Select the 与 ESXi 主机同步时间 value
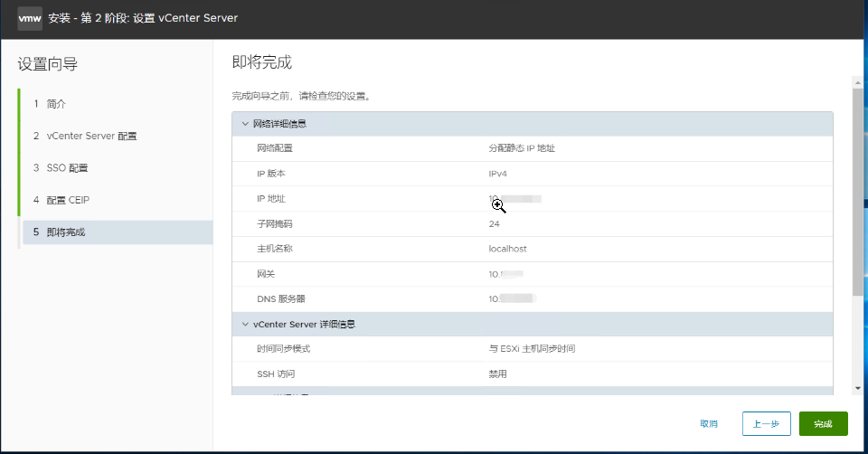This screenshot has height=454, width=868. click(x=532, y=349)
